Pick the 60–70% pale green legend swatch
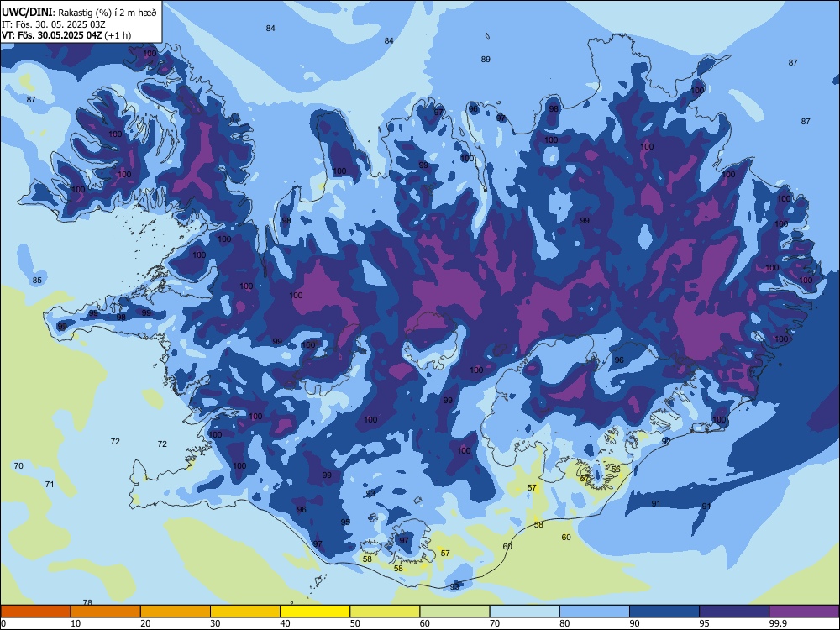The image size is (840, 630). tap(454, 612)
